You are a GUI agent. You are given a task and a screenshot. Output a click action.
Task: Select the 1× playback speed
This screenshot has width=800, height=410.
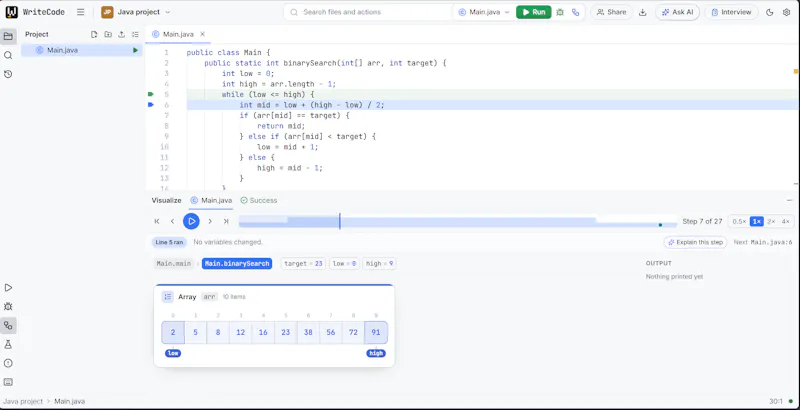click(757, 221)
